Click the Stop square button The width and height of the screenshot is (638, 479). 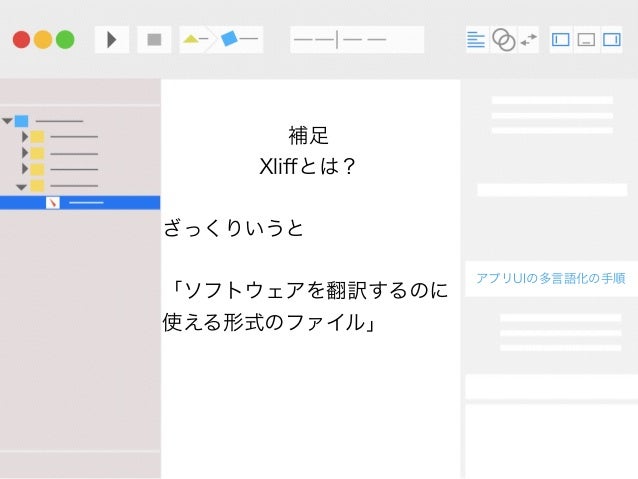click(154, 39)
